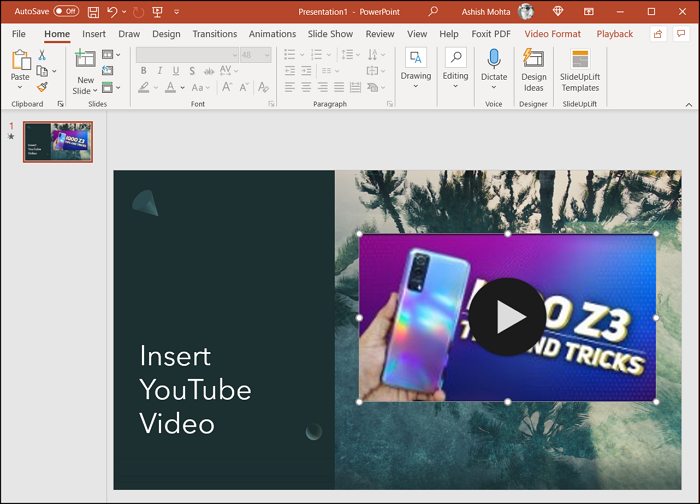Expand Drawing group dropdown
This screenshot has height=504, width=700.
(x=416, y=86)
